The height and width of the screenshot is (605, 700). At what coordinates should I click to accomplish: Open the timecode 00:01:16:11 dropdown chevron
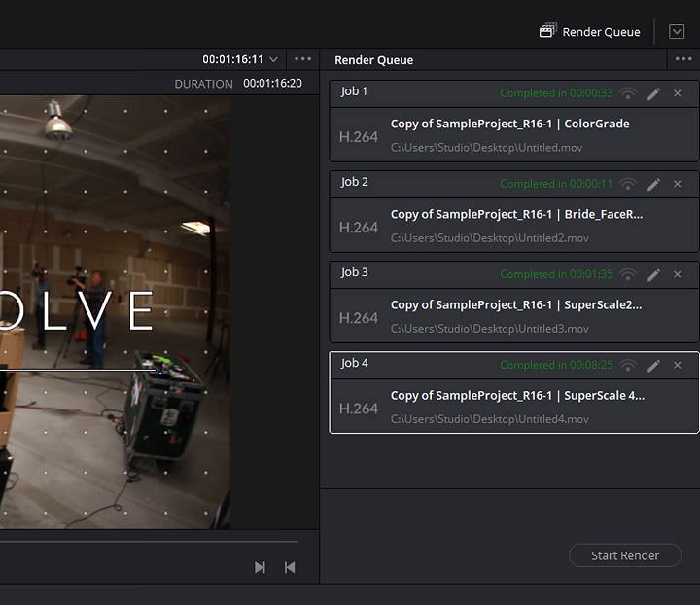click(x=273, y=59)
